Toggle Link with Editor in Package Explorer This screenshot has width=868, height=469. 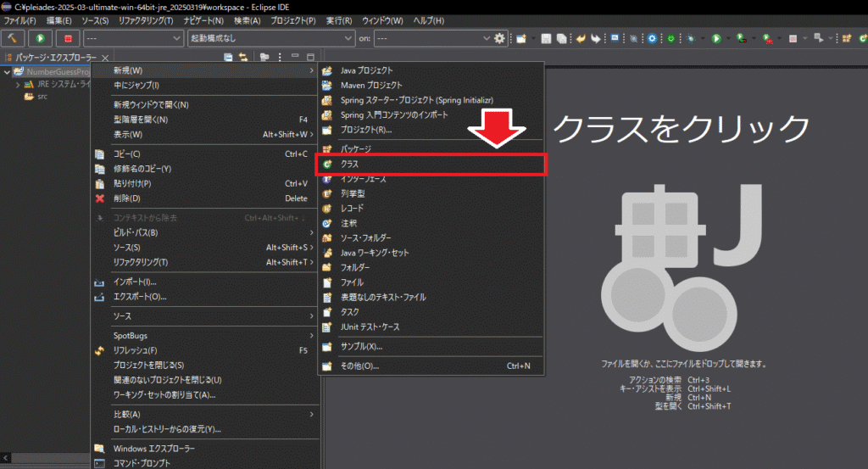[x=243, y=57]
